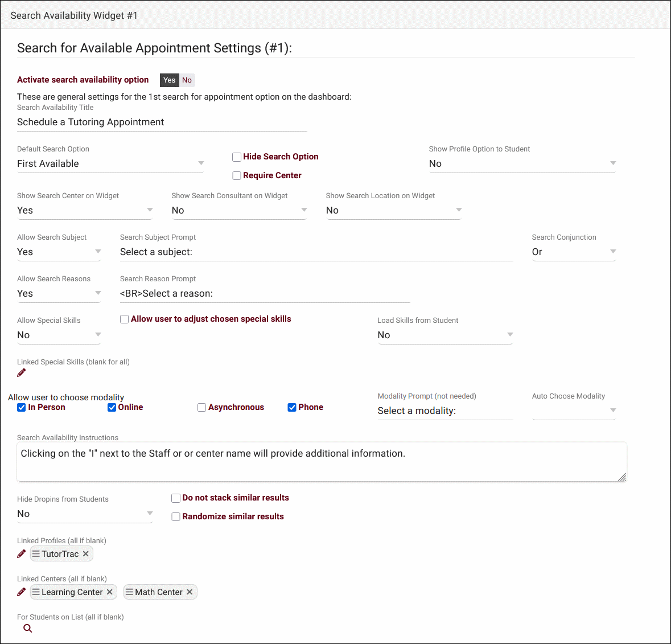The width and height of the screenshot is (671, 644).
Task: Select Yes for activate search availability
Action: point(170,80)
